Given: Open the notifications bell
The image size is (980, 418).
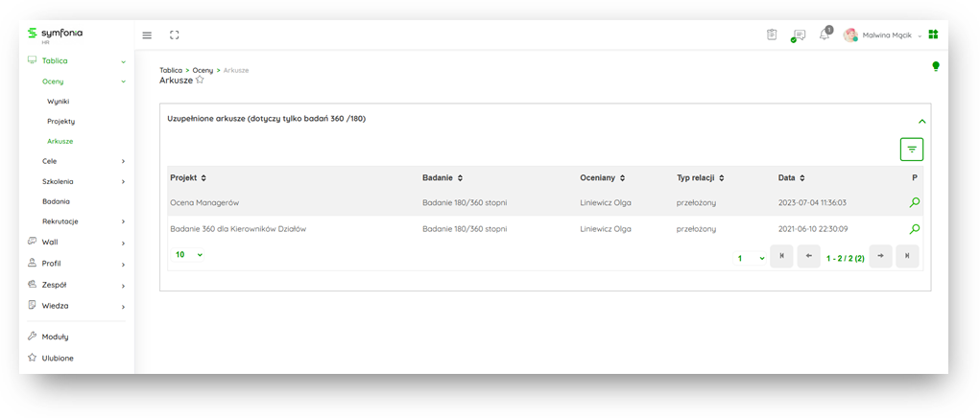Looking at the screenshot, I should coord(825,35).
